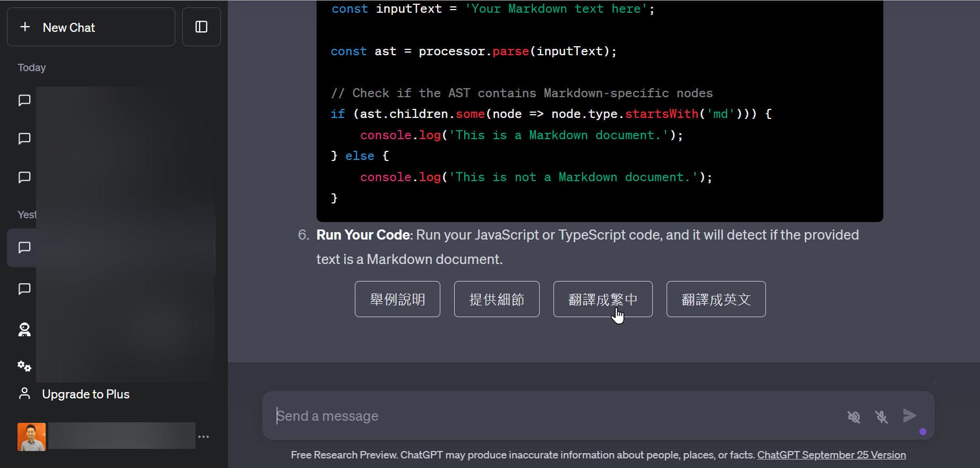Click the 翻譯成繁中 suggestion button
The height and width of the screenshot is (468, 980).
point(603,299)
